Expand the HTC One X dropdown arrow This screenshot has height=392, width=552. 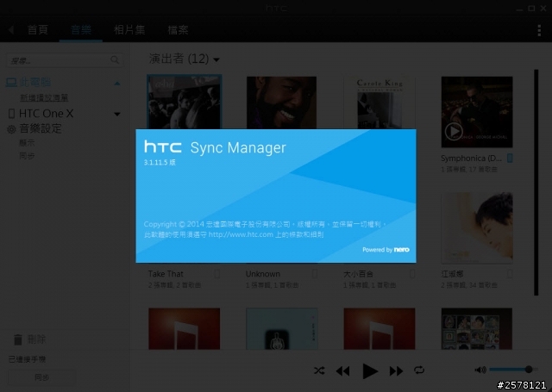click(117, 115)
